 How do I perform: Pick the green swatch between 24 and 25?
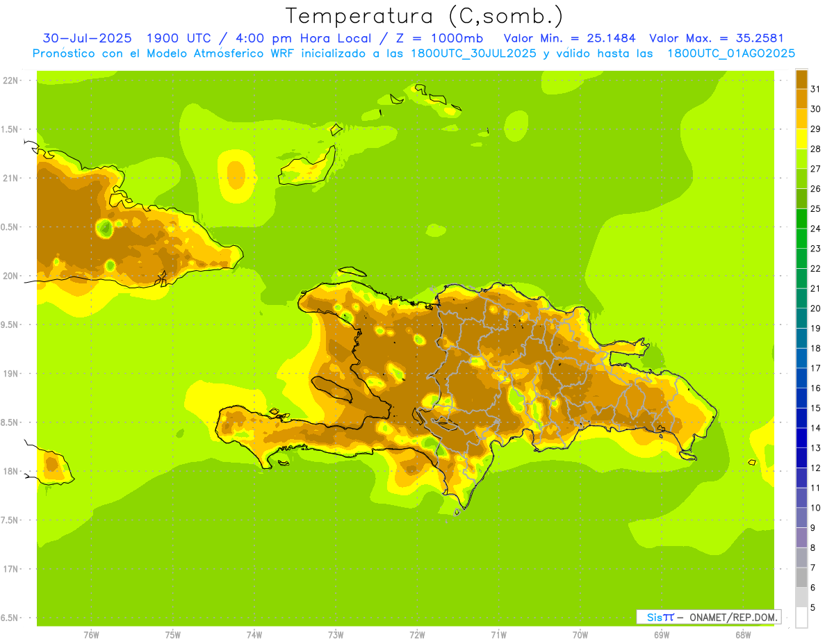pos(801,219)
